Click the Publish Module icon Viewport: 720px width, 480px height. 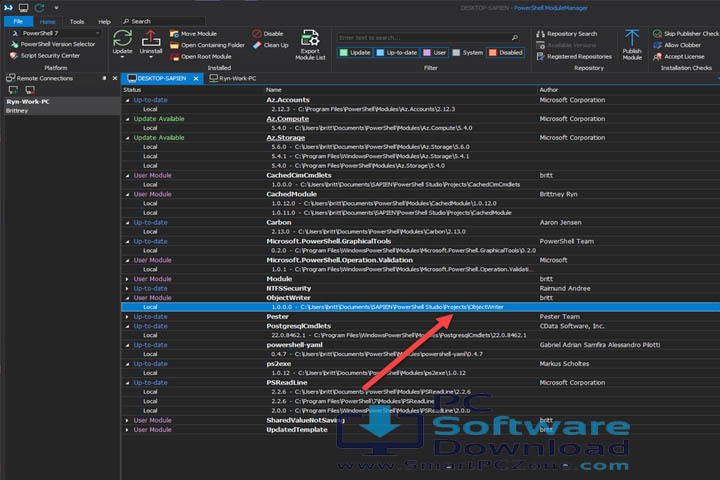[x=632, y=38]
